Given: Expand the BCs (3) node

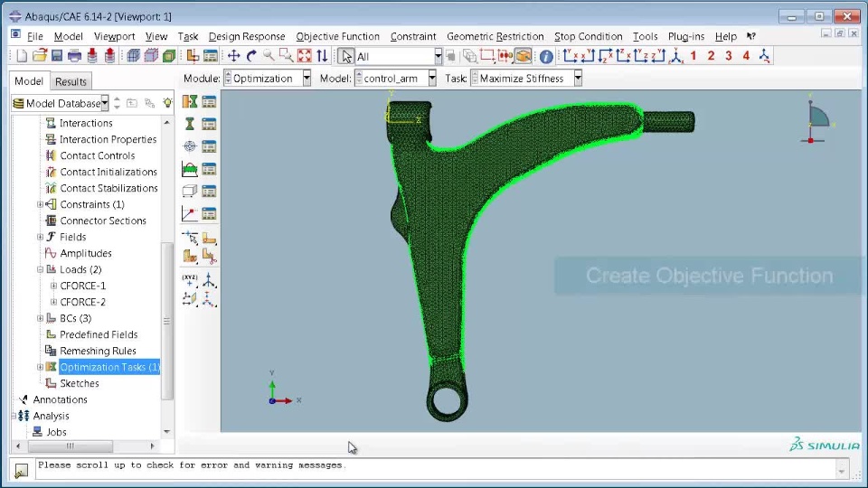Looking at the screenshot, I should tap(41, 318).
